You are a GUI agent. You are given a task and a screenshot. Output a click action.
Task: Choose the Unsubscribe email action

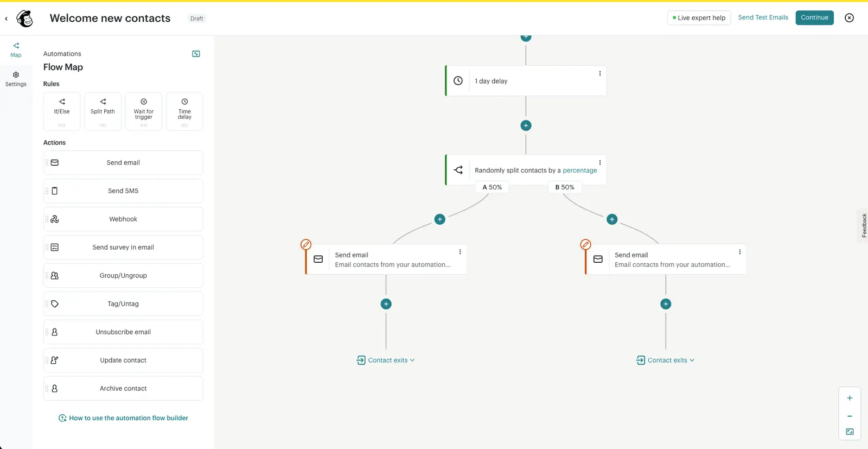[x=123, y=332]
